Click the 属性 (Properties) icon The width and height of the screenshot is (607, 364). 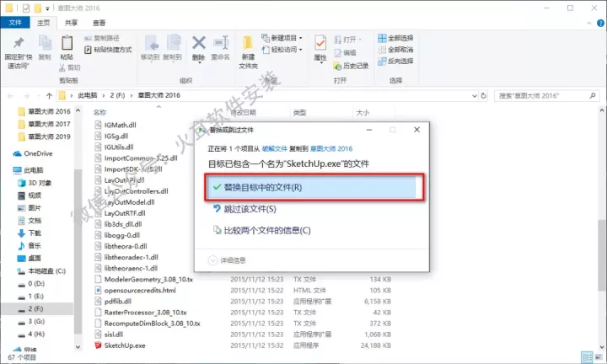coord(320,47)
